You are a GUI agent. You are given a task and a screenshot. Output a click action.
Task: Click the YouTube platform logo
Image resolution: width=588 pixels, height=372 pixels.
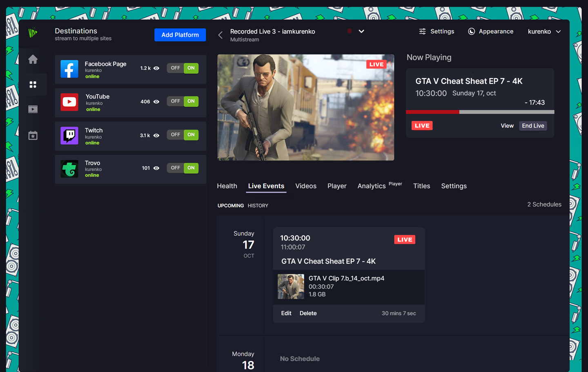coord(69,102)
